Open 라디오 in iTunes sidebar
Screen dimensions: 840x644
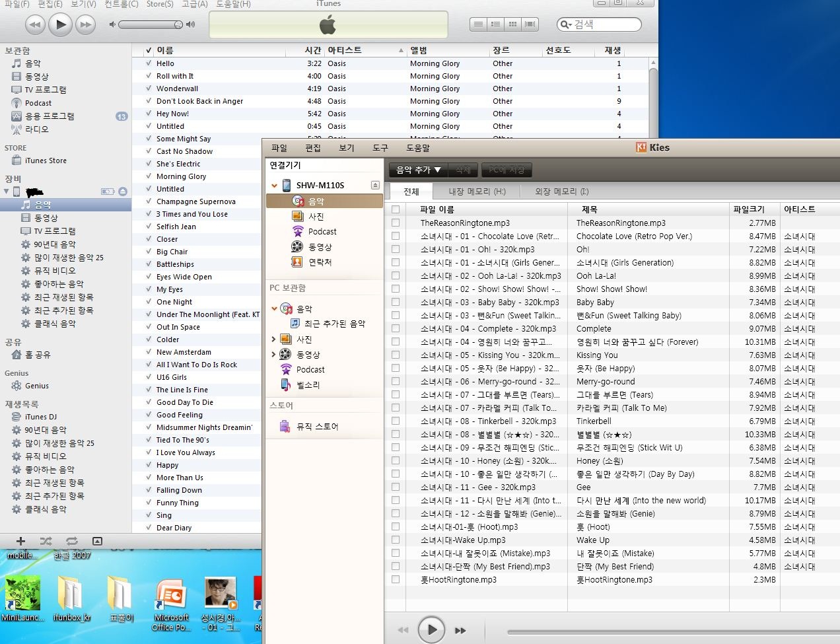[x=37, y=129]
